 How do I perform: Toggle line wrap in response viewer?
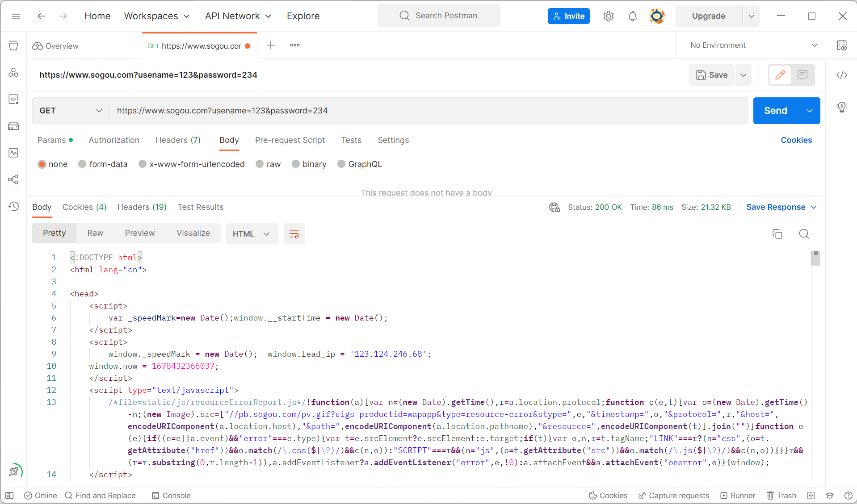294,234
